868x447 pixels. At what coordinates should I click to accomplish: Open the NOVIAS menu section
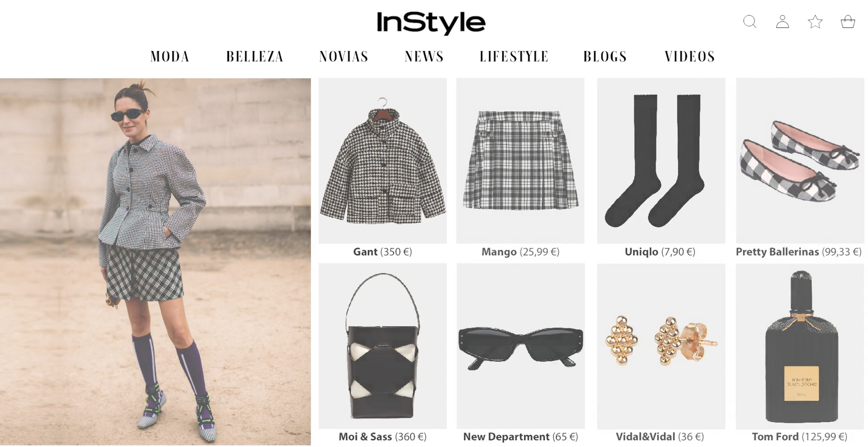click(x=344, y=56)
